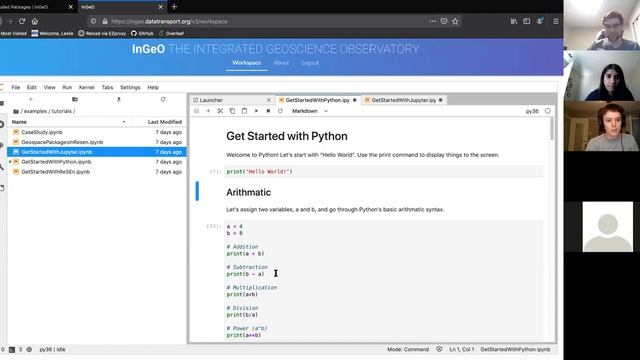Save the page to Pocket with its icon
This screenshot has width=640, height=360.
444,21
